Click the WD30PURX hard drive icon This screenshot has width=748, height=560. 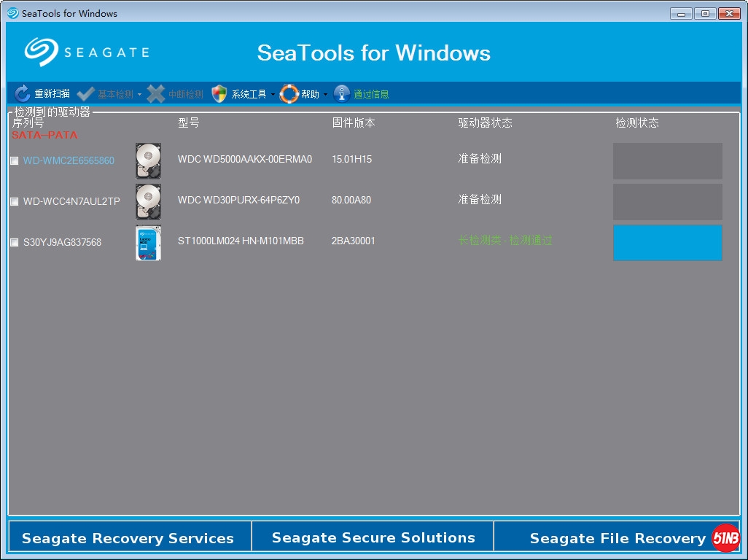click(148, 201)
